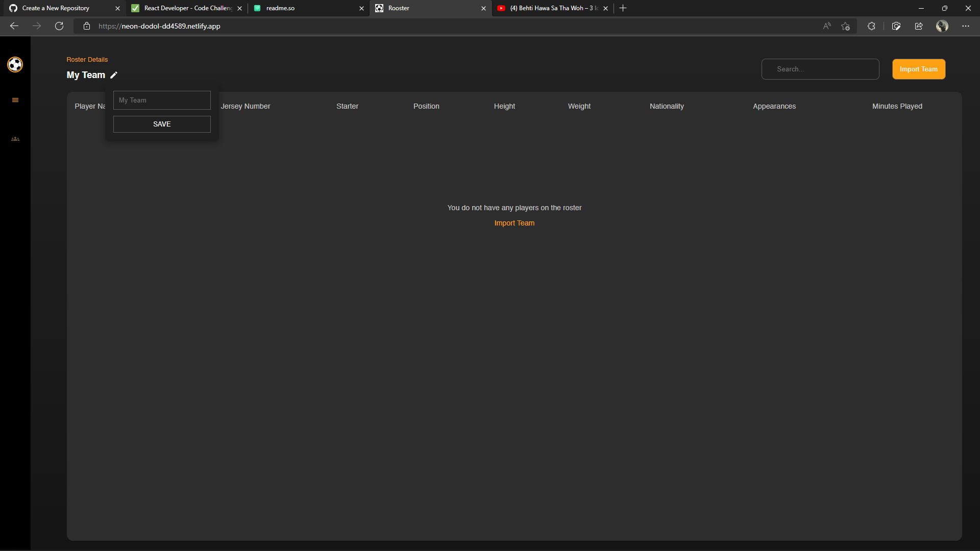The height and width of the screenshot is (551, 980).
Task: Reload the page with refresh icon
Action: point(59,26)
